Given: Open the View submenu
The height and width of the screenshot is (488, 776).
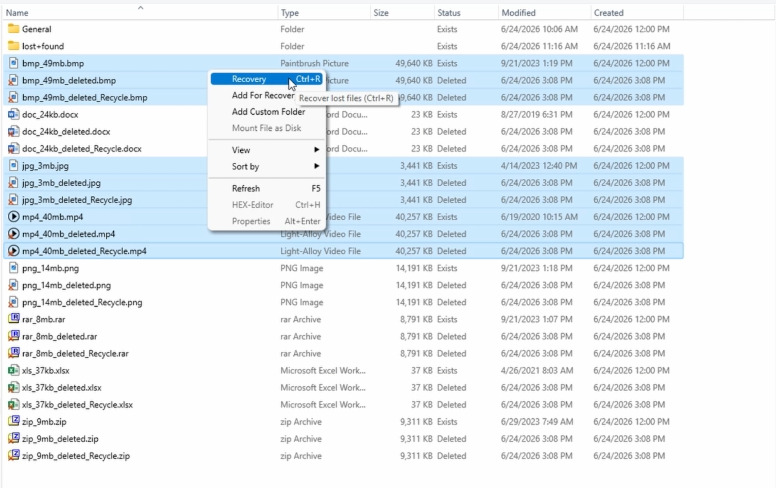Looking at the screenshot, I should (x=266, y=150).
